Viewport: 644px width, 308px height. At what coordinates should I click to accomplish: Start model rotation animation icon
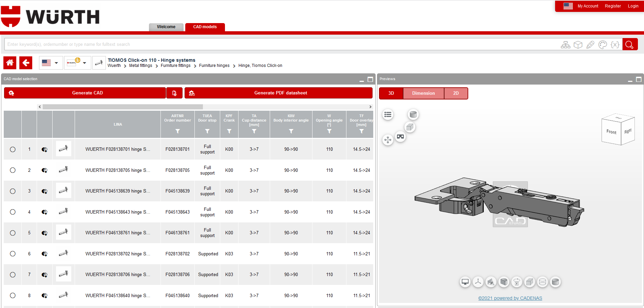click(x=517, y=282)
